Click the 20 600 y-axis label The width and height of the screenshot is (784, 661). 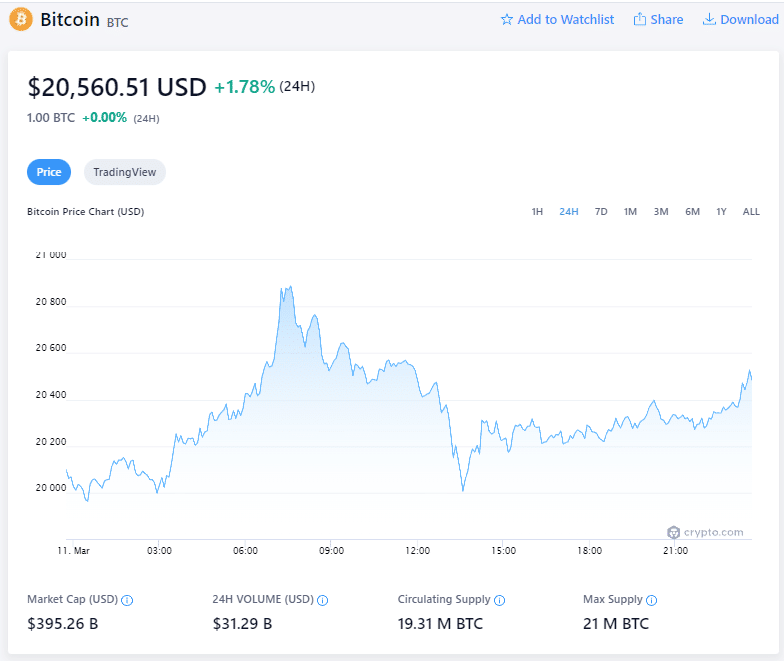50,348
